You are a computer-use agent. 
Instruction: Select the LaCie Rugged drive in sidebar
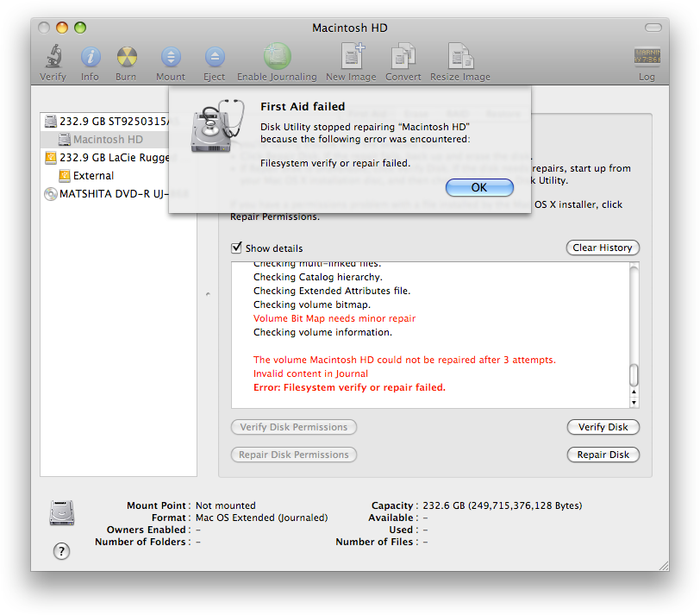point(112,157)
